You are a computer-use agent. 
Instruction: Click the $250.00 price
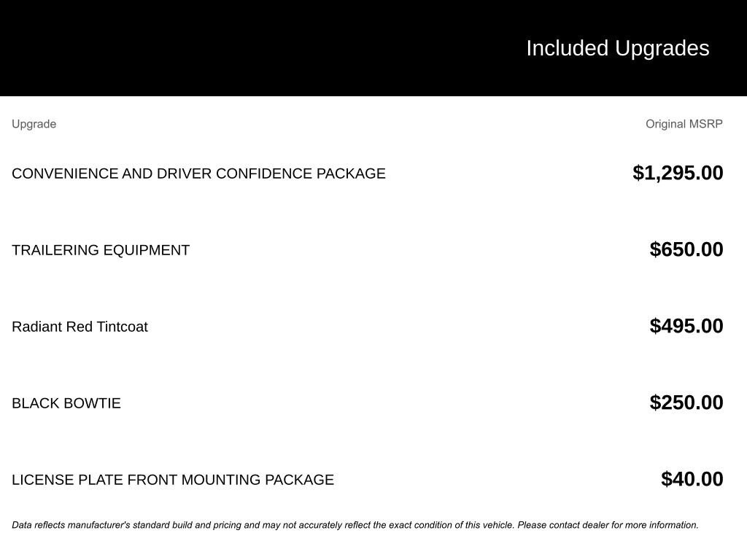[x=686, y=402]
